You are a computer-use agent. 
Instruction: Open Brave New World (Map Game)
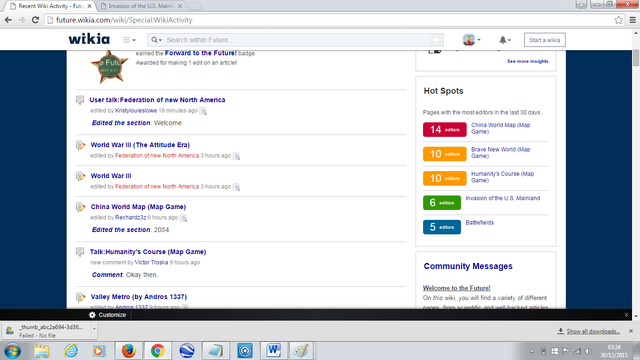coord(500,153)
